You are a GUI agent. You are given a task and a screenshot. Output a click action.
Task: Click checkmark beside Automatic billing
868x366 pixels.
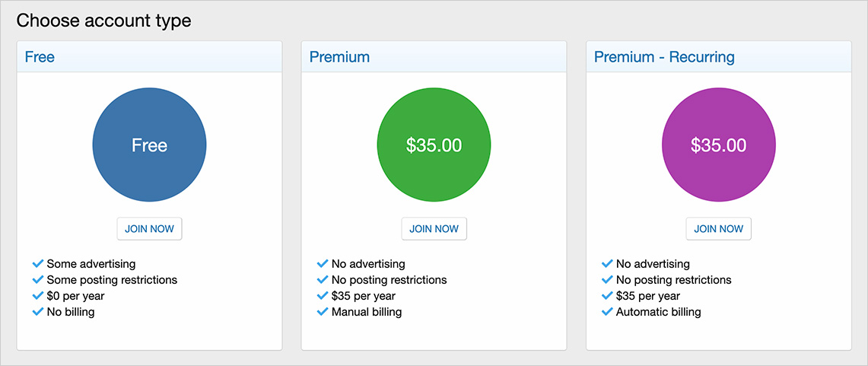pyautogui.click(x=607, y=311)
